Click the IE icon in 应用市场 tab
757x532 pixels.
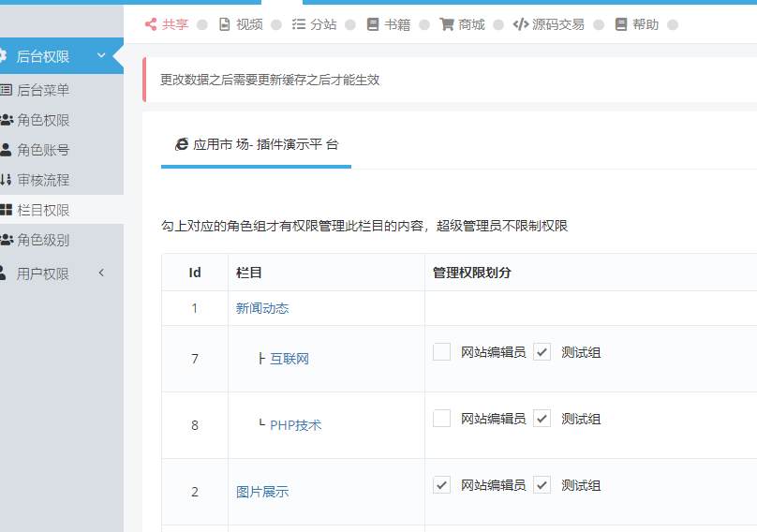point(182,144)
